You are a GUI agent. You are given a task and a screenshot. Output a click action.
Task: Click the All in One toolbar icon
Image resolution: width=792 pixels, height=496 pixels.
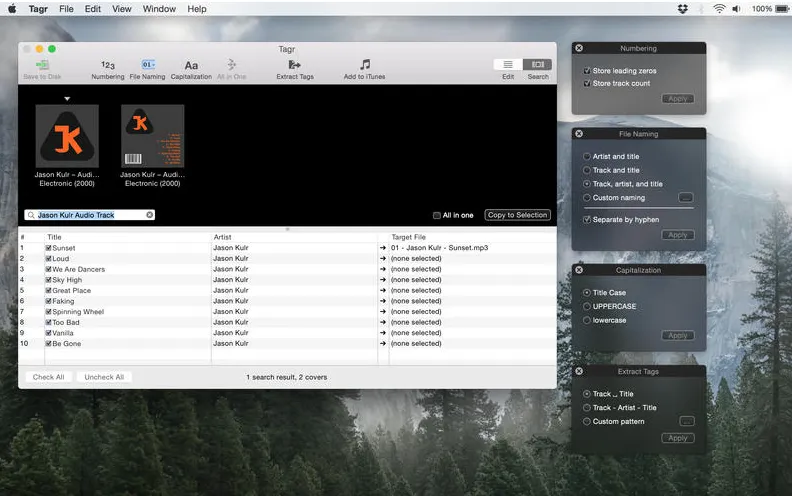coord(231,65)
